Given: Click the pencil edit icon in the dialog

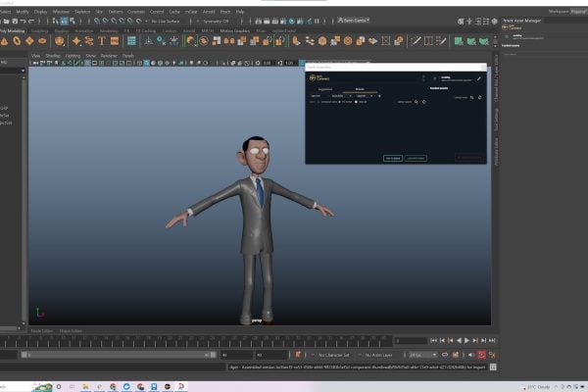Looking at the screenshot, I should coord(479,78).
